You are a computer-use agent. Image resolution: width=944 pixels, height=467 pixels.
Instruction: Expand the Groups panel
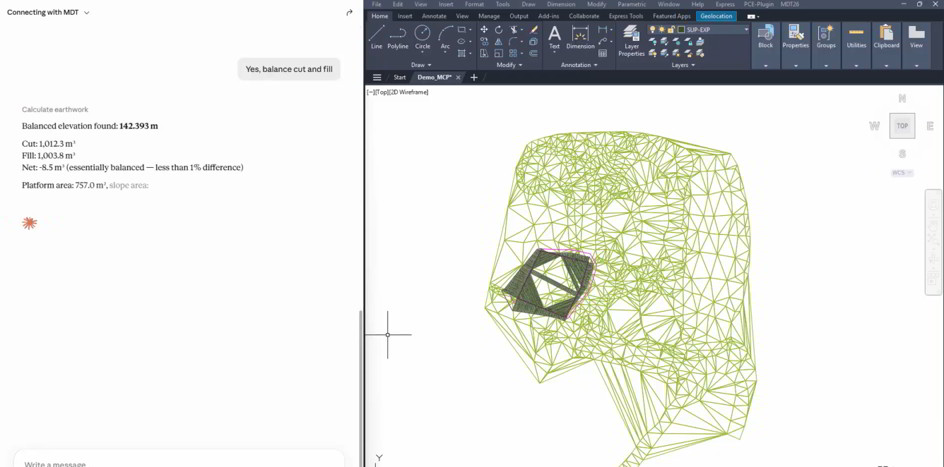825,66
